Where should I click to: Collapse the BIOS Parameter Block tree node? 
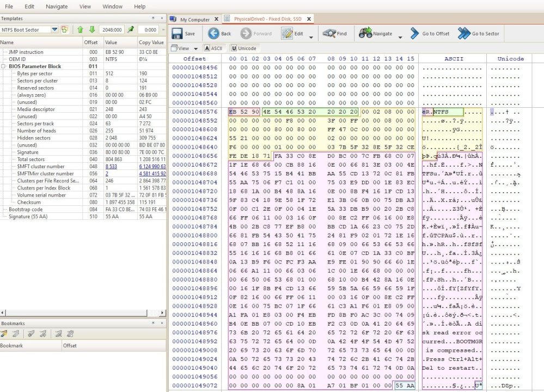pyautogui.click(x=4, y=66)
